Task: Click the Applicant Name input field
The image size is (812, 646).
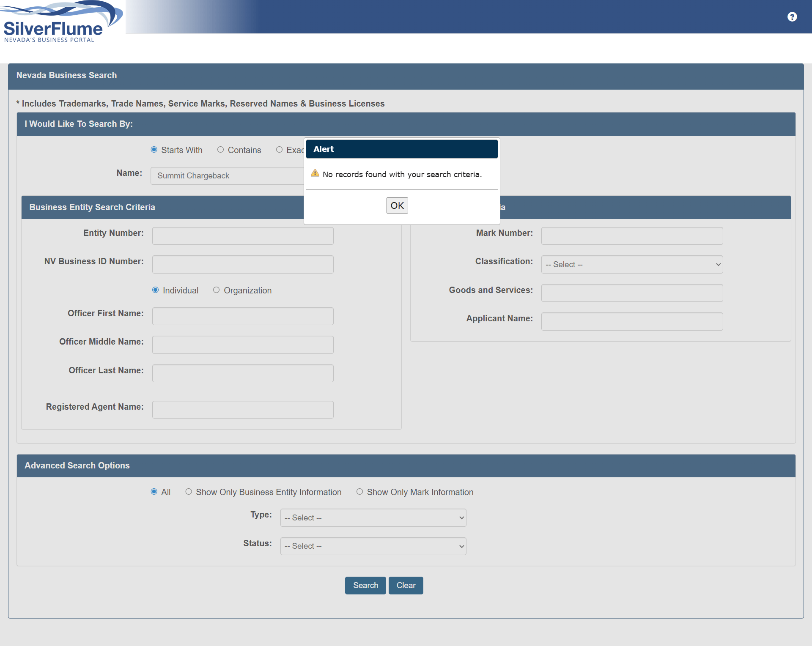Action: [x=632, y=321]
